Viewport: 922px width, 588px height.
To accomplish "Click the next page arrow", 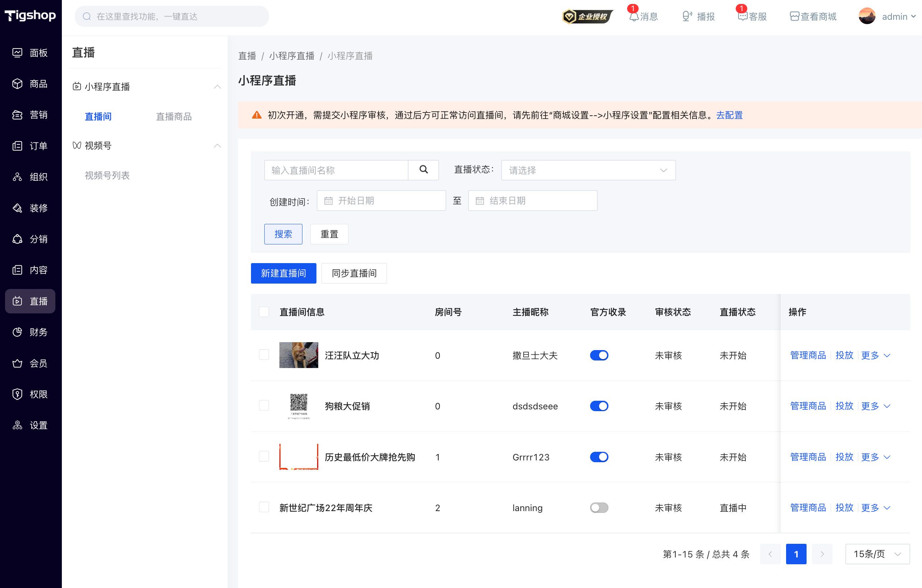I will point(822,553).
